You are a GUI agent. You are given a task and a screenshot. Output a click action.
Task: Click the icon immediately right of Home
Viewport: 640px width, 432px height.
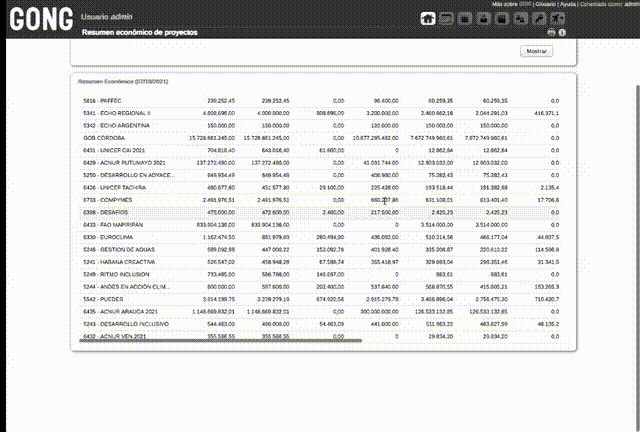point(447,18)
